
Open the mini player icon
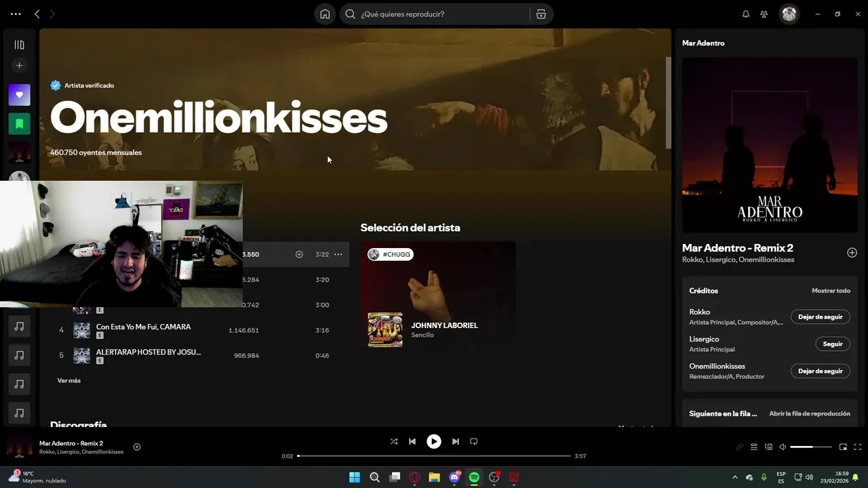843,447
